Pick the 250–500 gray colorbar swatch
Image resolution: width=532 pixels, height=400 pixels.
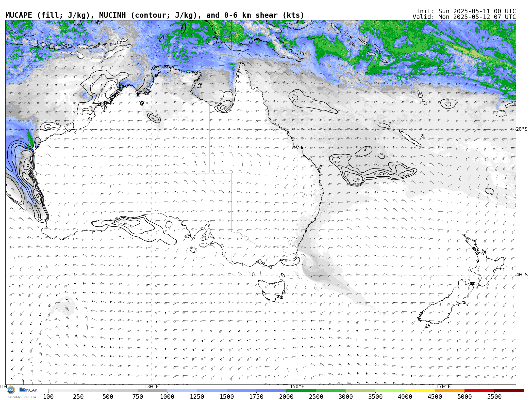click(x=93, y=391)
